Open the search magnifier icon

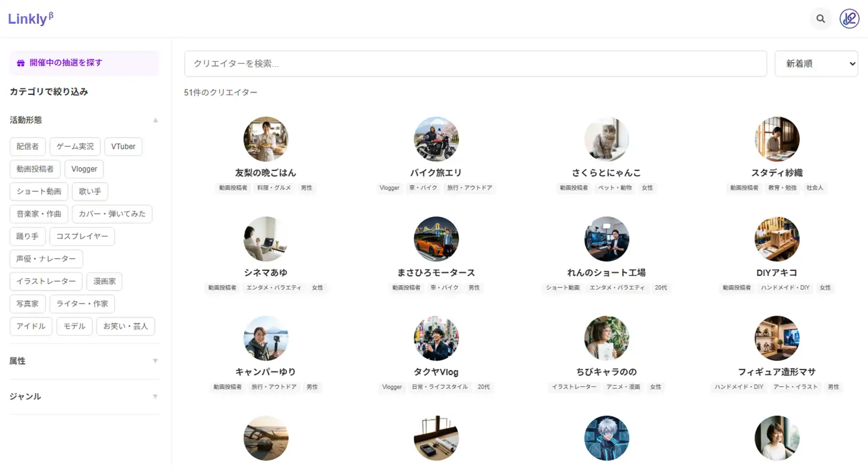tap(820, 19)
